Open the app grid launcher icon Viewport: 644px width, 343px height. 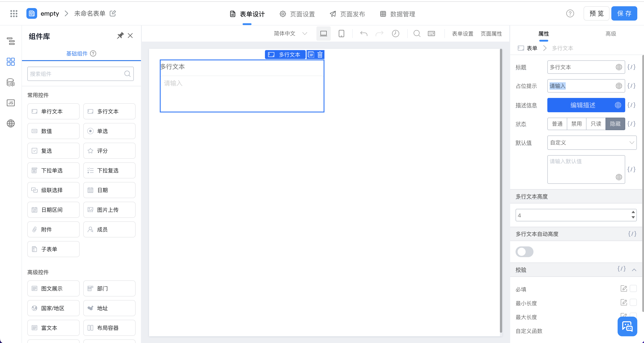pos(14,13)
